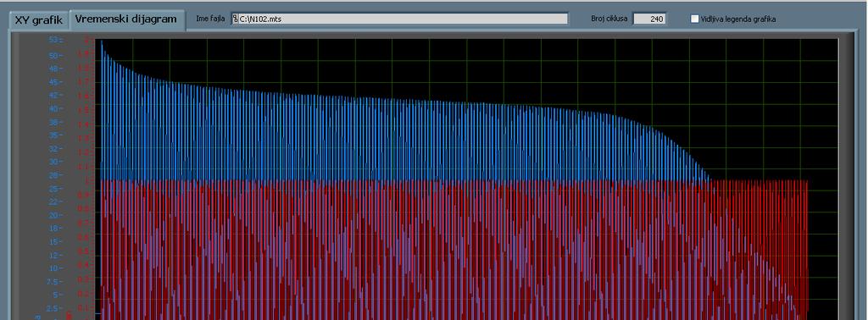Image resolution: width=868 pixels, height=320 pixels.
Task: Click the red axis label 0.5
Action: pyautogui.click(x=83, y=251)
